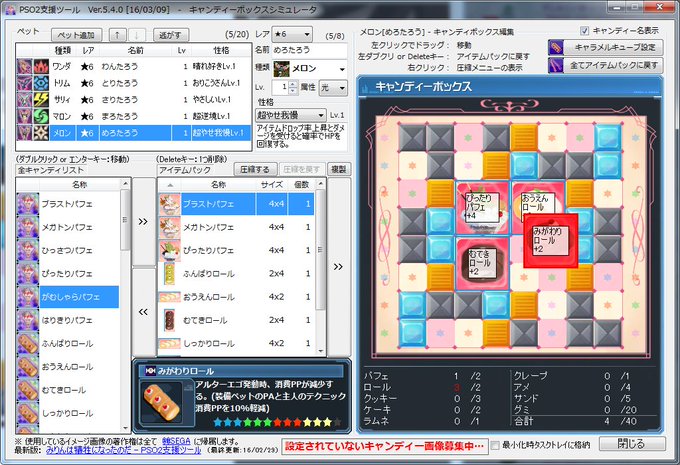Click 種類 column header in pet table
Image resolution: width=680 pixels, height=465 pixels.
(x=63, y=50)
